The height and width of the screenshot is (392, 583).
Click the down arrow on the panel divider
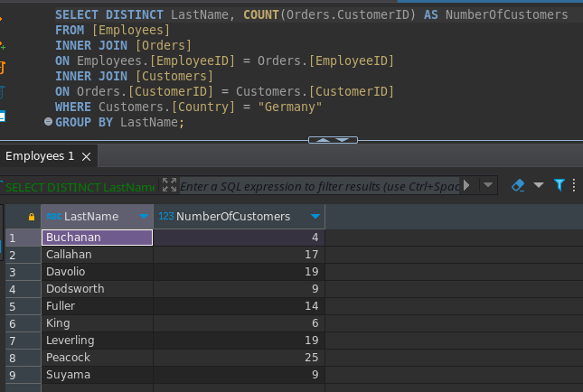pos(343,140)
